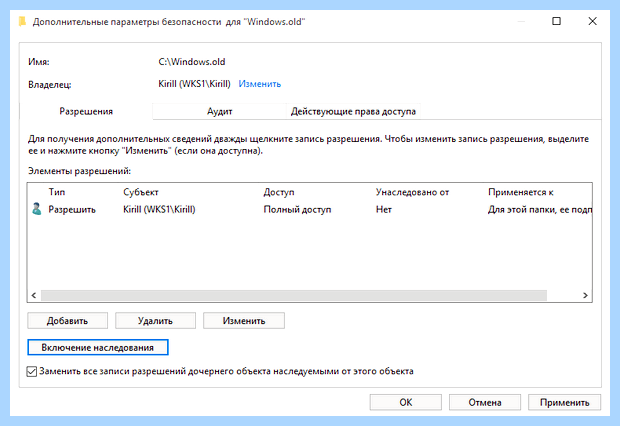The height and width of the screenshot is (426, 620).
Task: Click the Применить button
Action: (564, 402)
